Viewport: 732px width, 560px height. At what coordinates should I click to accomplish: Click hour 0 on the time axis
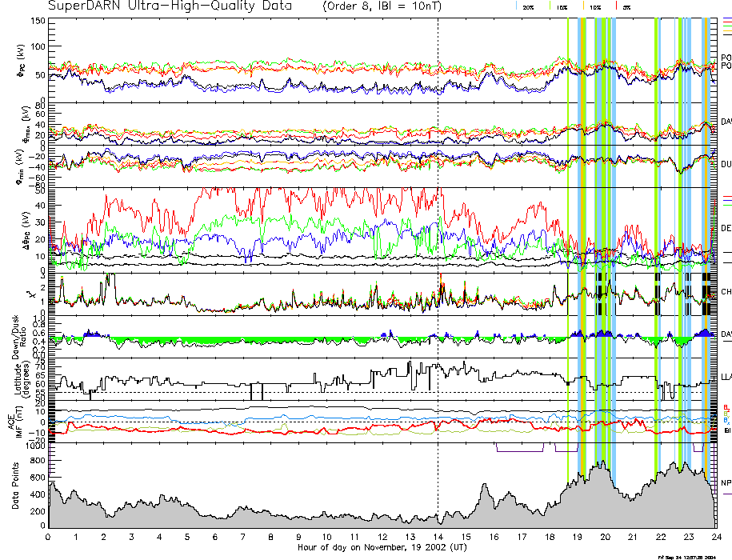[x=49, y=537]
